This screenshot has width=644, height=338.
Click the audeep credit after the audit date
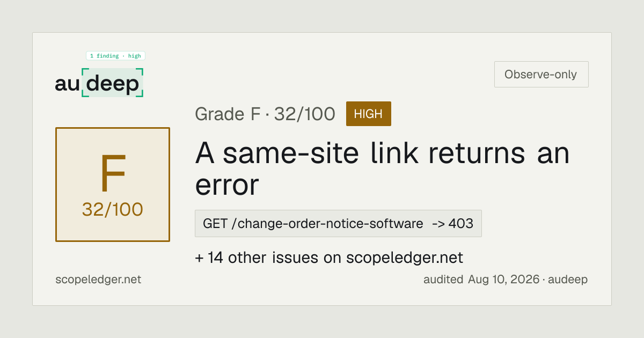point(568,280)
